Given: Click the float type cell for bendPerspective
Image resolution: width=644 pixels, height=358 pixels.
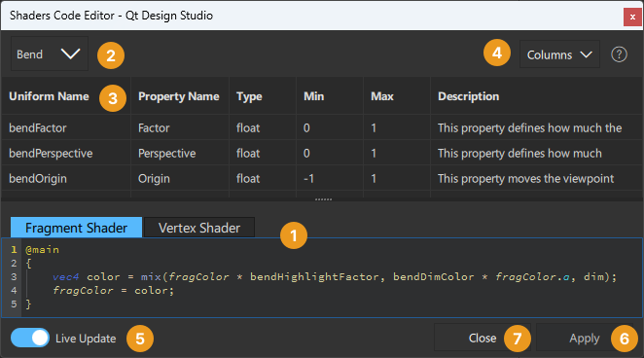Looking at the screenshot, I should point(263,153).
